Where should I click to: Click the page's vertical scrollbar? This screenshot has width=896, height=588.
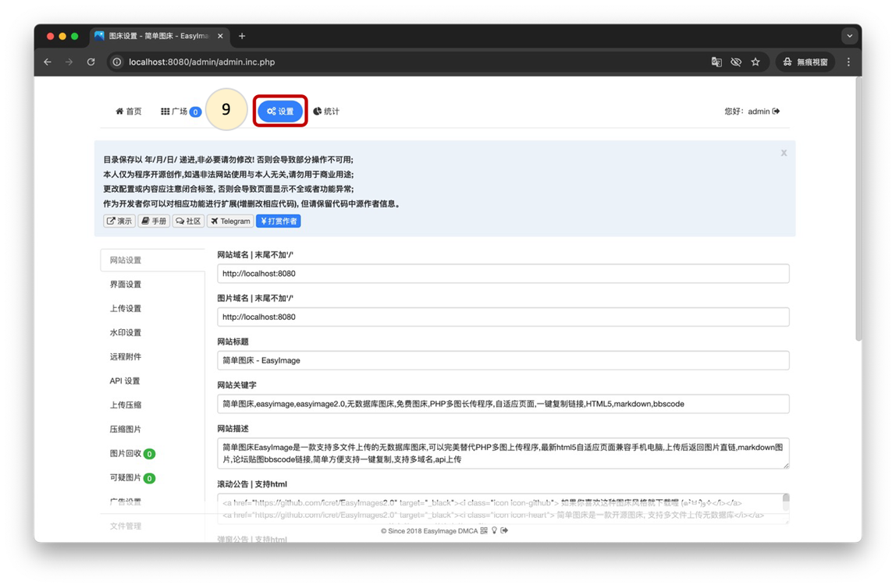click(x=859, y=211)
